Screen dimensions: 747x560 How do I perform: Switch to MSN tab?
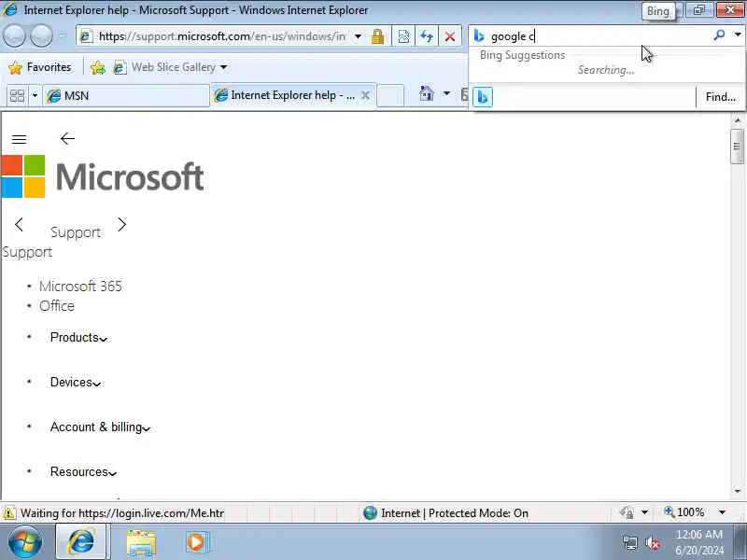[126, 96]
